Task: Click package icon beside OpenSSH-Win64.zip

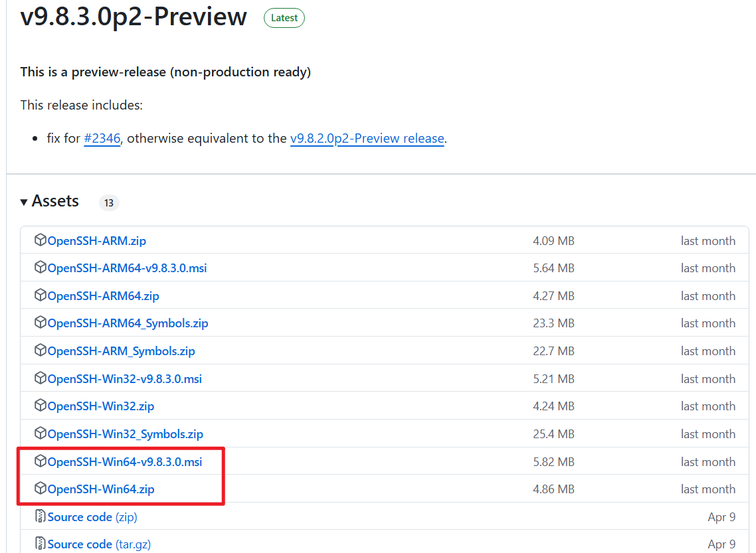Action: point(40,489)
